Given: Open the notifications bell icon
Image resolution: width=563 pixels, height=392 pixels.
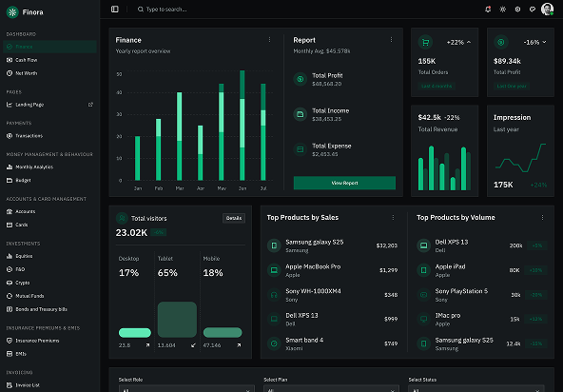Looking at the screenshot, I should (x=488, y=10).
